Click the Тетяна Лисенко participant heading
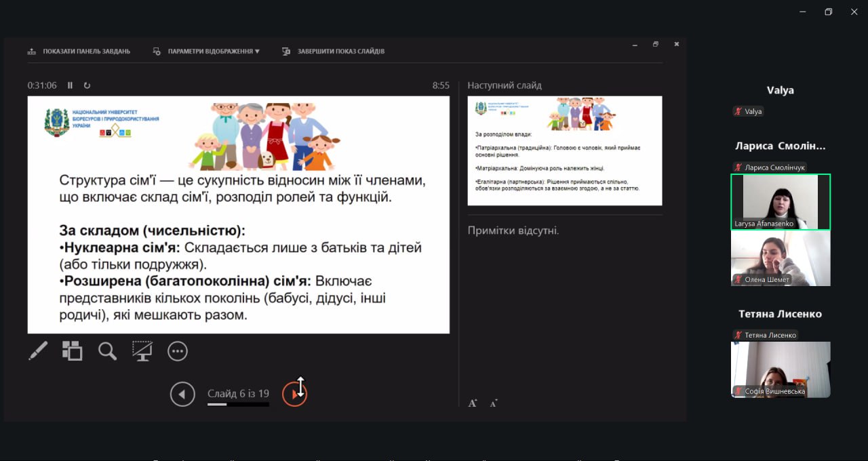Screen dimensions: 868x461 [781, 314]
